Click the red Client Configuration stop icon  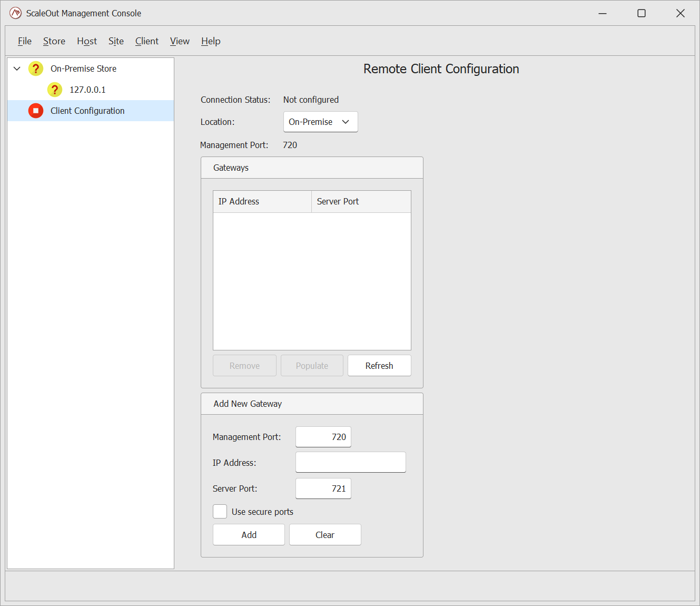pyautogui.click(x=36, y=111)
